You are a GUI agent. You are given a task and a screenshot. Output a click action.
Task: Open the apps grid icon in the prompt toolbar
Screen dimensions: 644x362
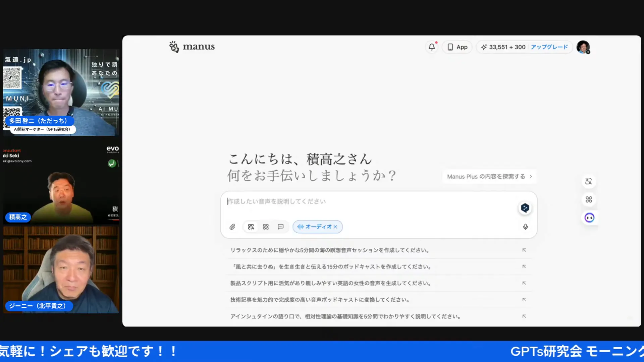(266, 227)
